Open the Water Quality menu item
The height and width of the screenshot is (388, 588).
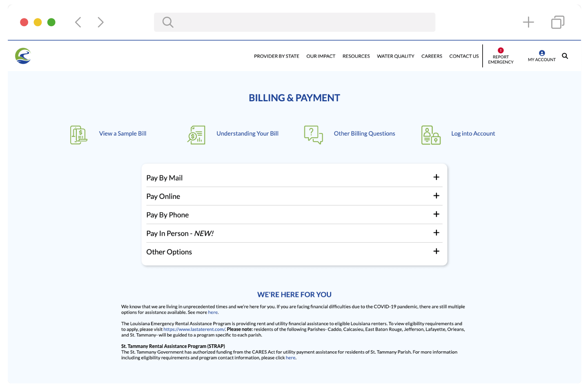pos(395,56)
